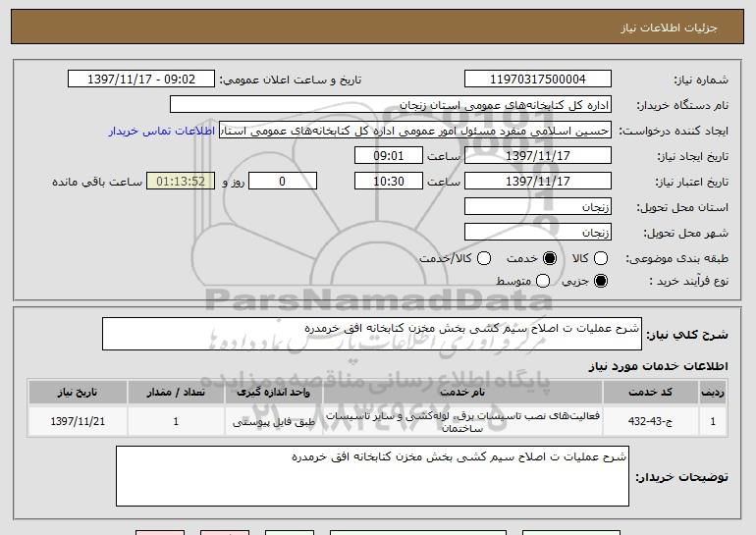Click the استان محل تحویل field
The image size is (756, 535).
pyautogui.click(x=536, y=207)
